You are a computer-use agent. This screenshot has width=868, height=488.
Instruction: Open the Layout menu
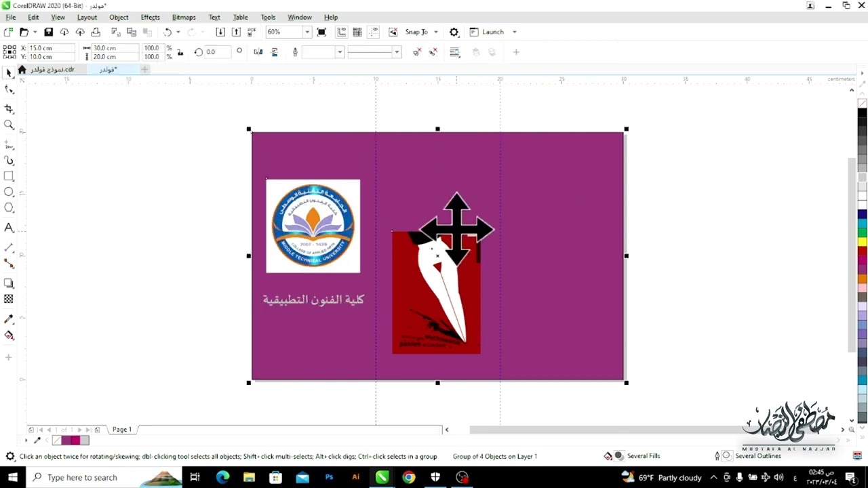coord(87,17)
